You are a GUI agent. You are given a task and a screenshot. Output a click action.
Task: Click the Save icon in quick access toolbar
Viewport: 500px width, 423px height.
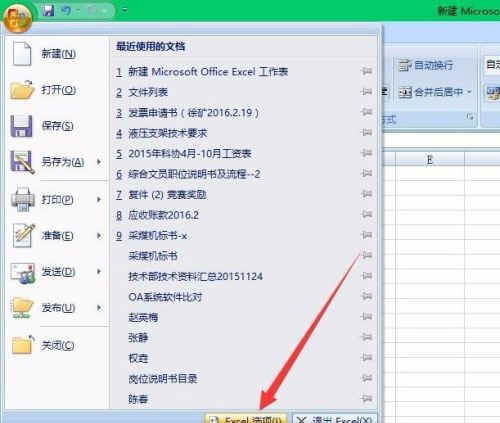tap(48, 10)
